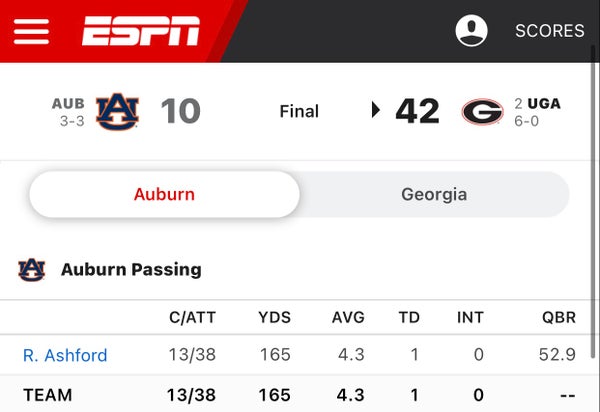Open SCORES in the header

pos(549,31)
